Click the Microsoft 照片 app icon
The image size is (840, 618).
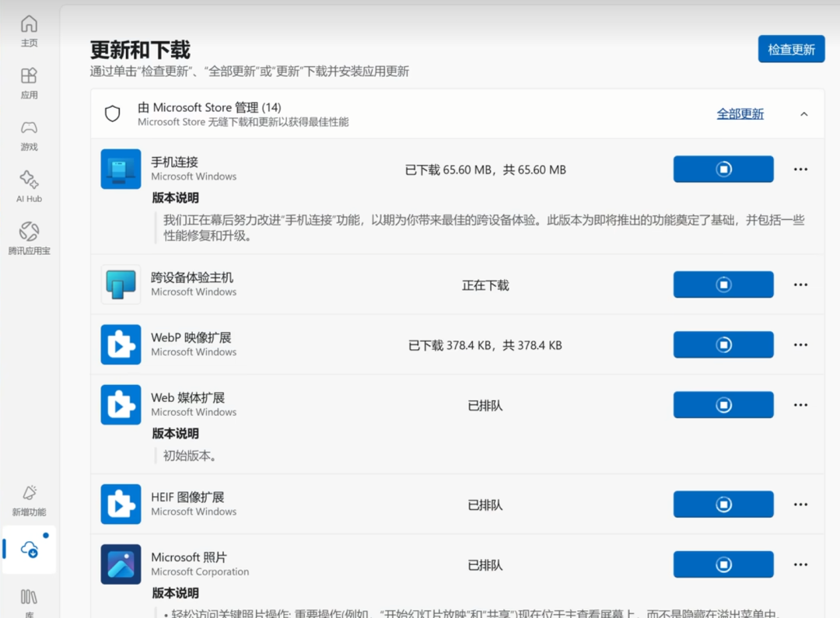tap(121, 564)
